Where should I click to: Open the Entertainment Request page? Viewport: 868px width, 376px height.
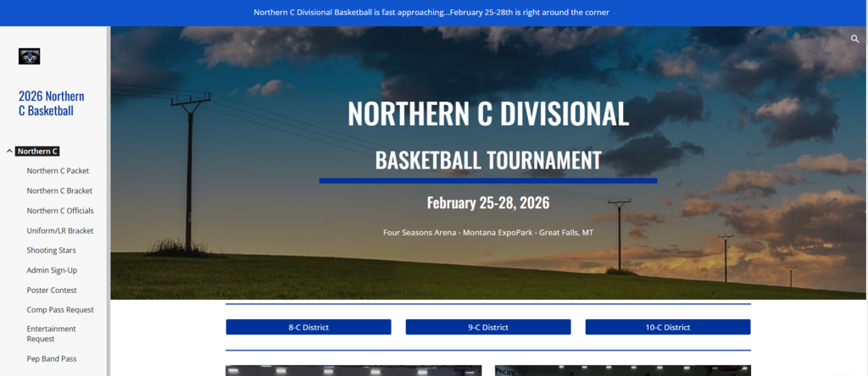(51, 334)
